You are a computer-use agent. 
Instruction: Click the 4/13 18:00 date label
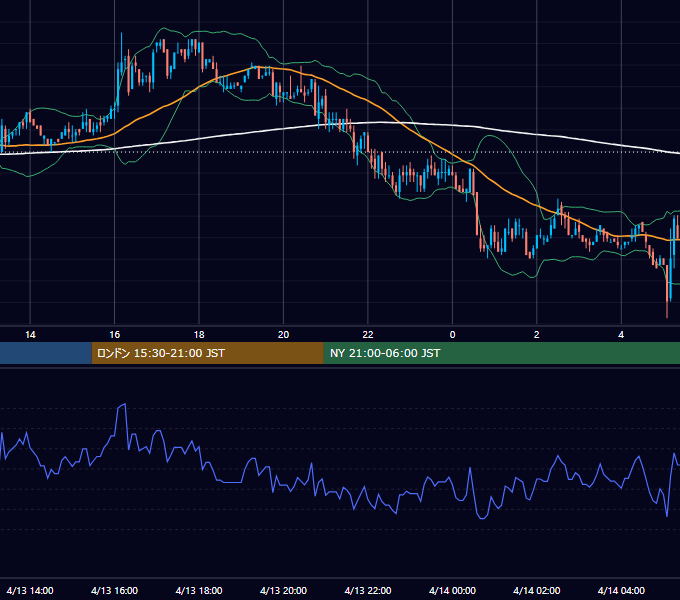[x=199, y=590]
